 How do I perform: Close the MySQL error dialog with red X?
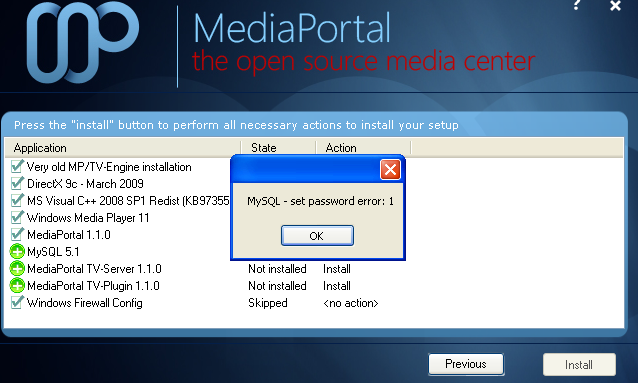click(390, 169)
